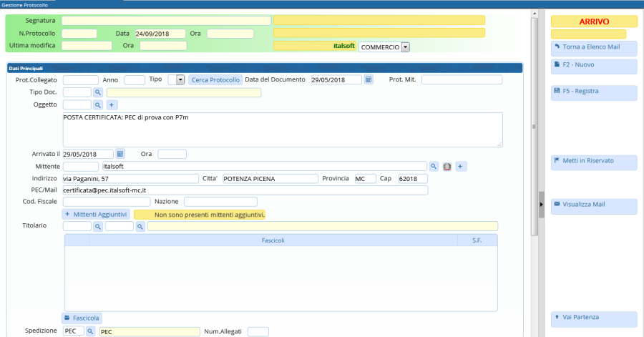
Task: Click the first Titolario search magnifier
Action: tap(98, 226)
